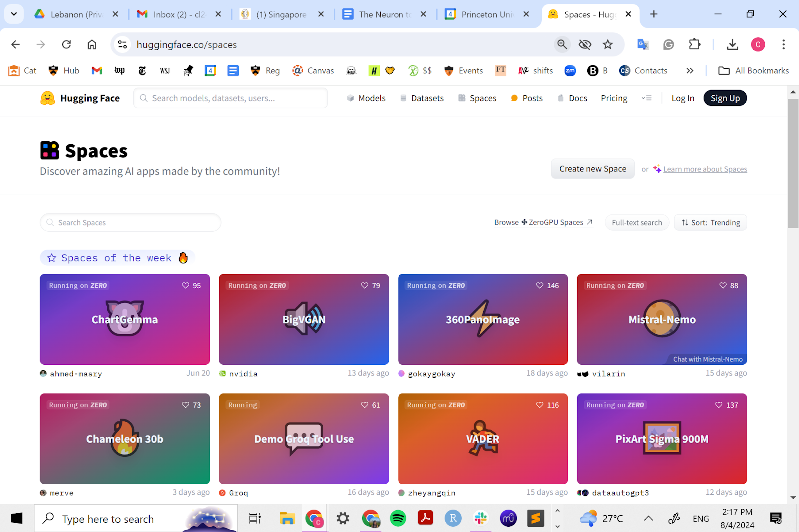The image size is (799, 532).
Task: Click the Windows taskbar search box
Action: (136, 519)
